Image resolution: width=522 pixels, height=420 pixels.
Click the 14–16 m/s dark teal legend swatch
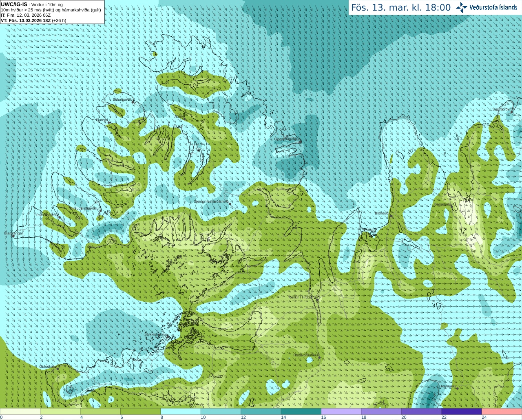[x=301, y=411]
